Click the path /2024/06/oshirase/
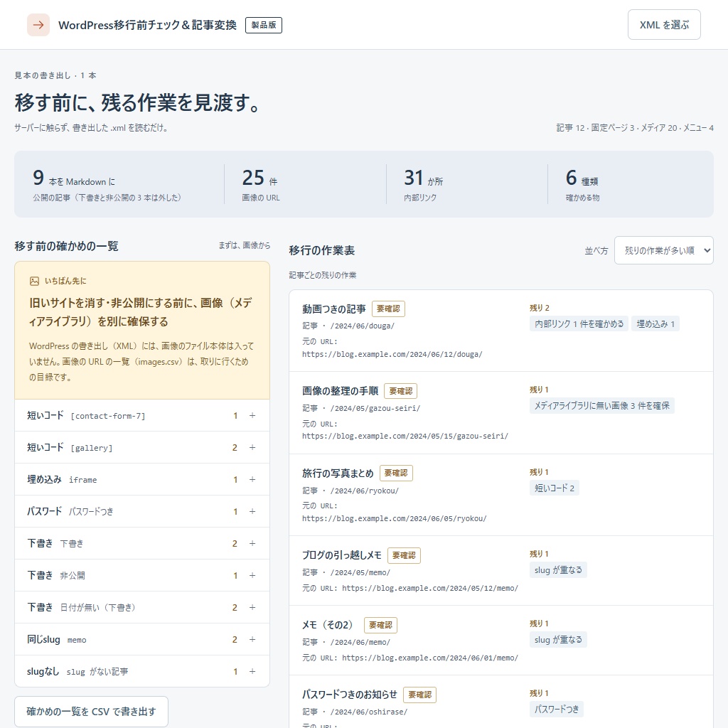Viewport: 728px width, 728px height. (x=369, y=712)
